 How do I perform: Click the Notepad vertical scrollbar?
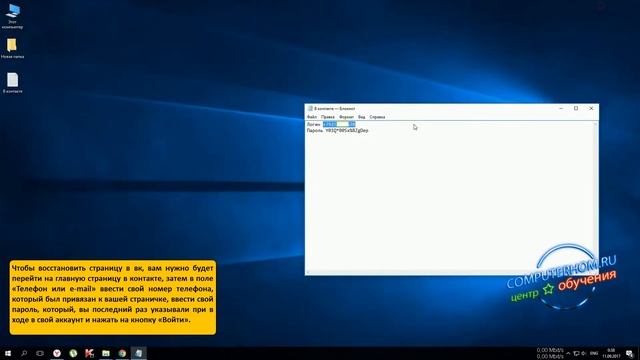[595, 196]
